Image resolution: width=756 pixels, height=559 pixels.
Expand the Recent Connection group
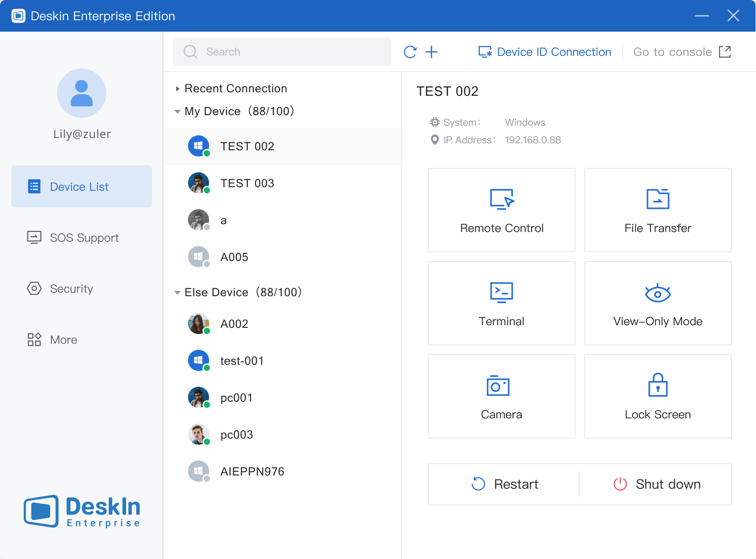tap(177, 89)
